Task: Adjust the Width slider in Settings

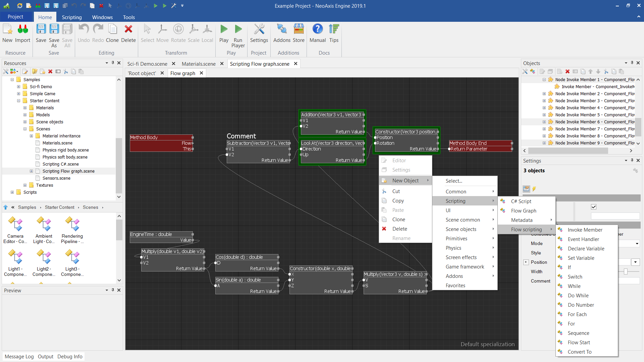Action: point(626,271)
